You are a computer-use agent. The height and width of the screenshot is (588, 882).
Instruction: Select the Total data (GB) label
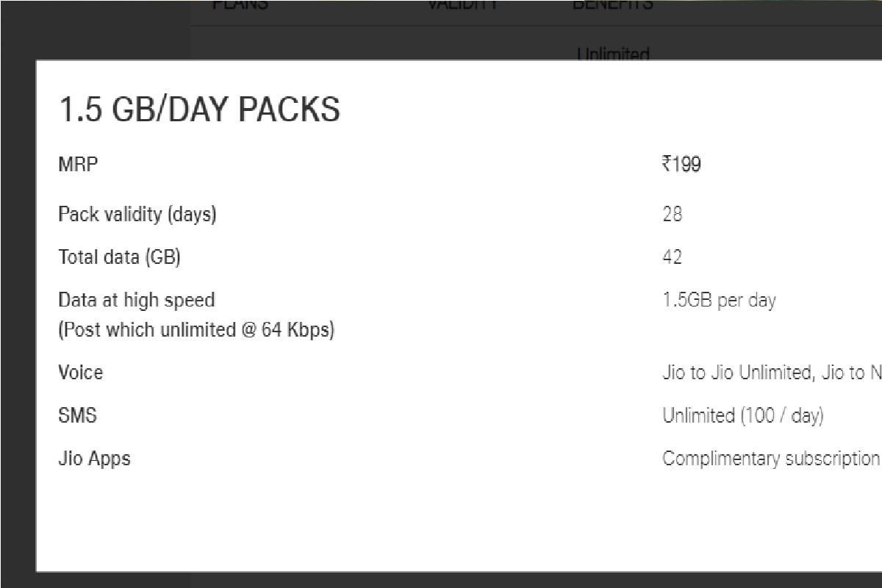coord(119,257)
